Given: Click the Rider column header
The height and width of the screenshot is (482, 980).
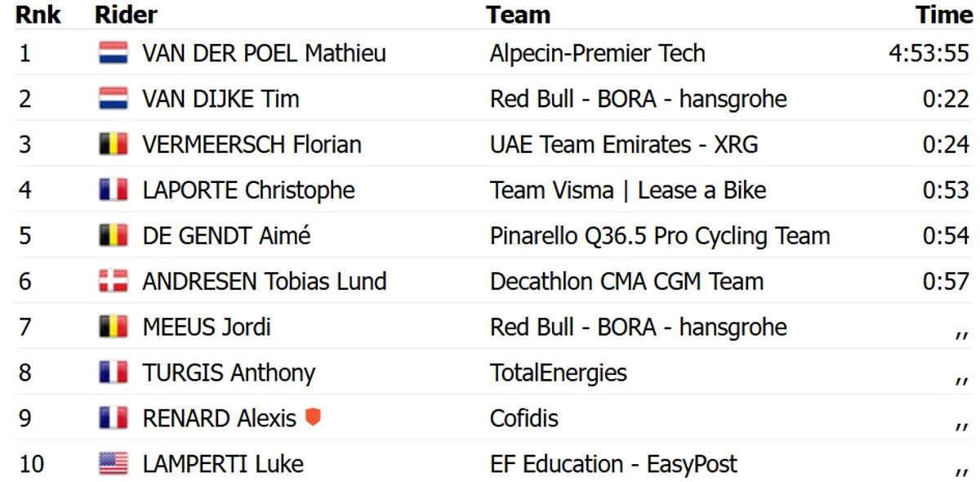Looking at the screenshot, I should (x=126, y=15).
